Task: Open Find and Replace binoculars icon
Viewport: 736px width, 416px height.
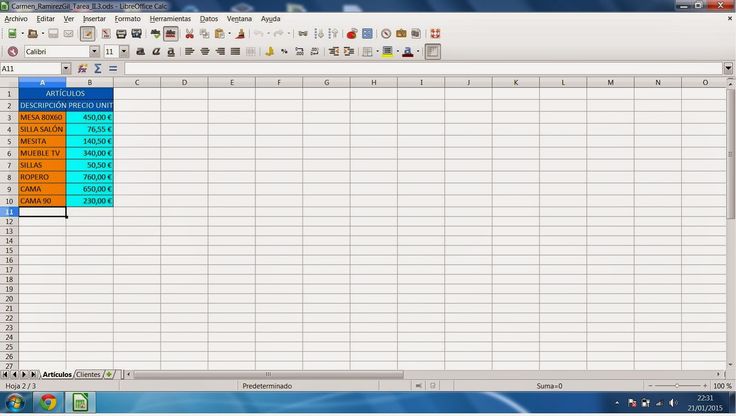Action: pos(303,33)
